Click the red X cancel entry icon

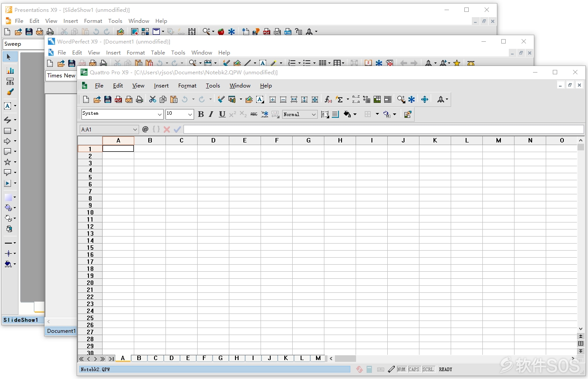click(167, 129)
